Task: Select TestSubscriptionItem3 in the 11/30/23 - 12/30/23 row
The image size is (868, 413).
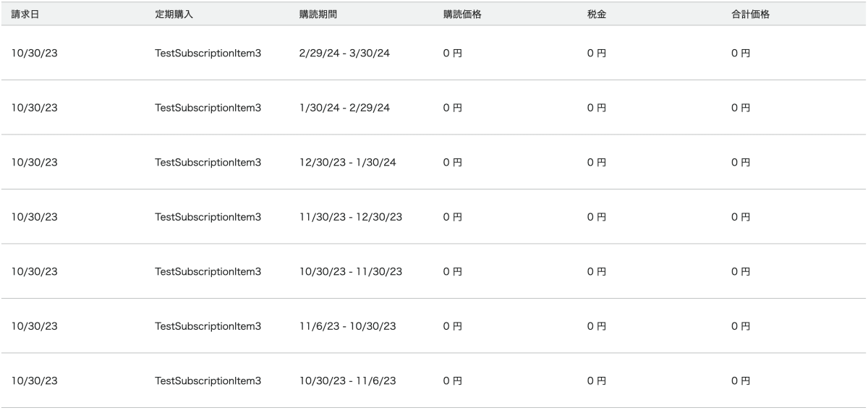Action: pos(208,217)
